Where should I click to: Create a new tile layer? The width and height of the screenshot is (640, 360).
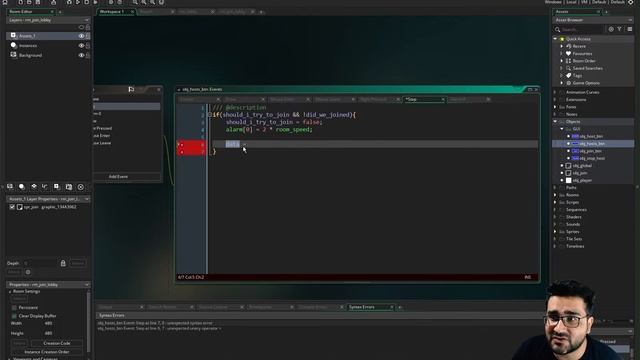[x=33, y=187]
